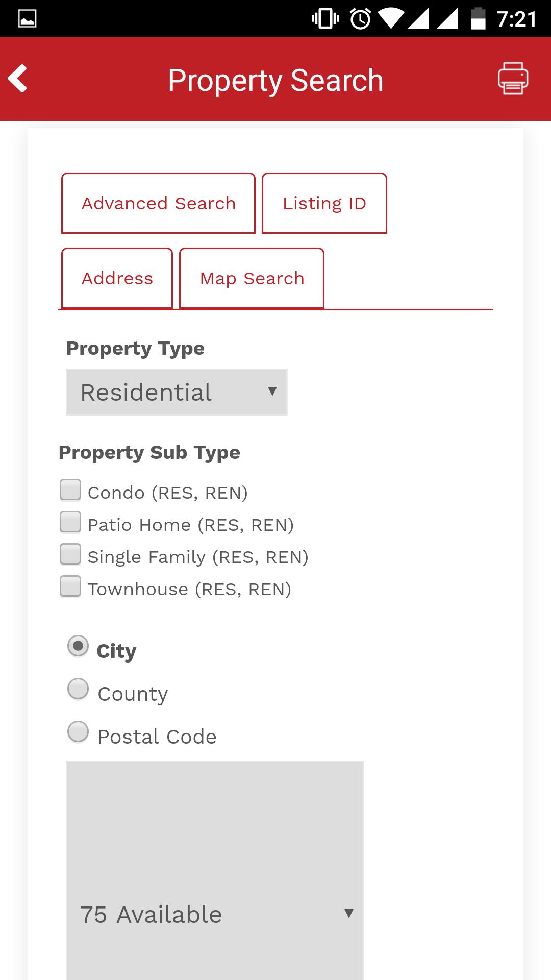Tick the Townhouse (RES, REN) checkbox
This screenshot has width=551, height=980.
tap(70, 586)
